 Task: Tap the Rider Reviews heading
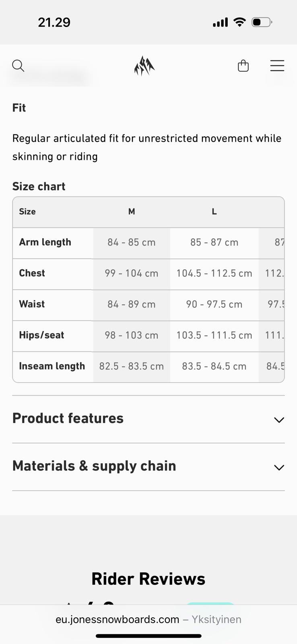148,579
